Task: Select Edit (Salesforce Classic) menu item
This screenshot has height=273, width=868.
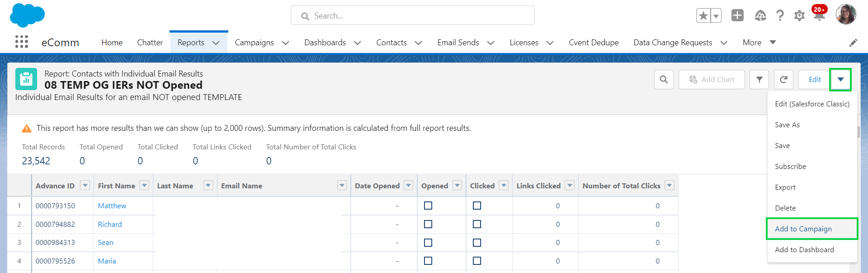Action: (x=812, y=104)
